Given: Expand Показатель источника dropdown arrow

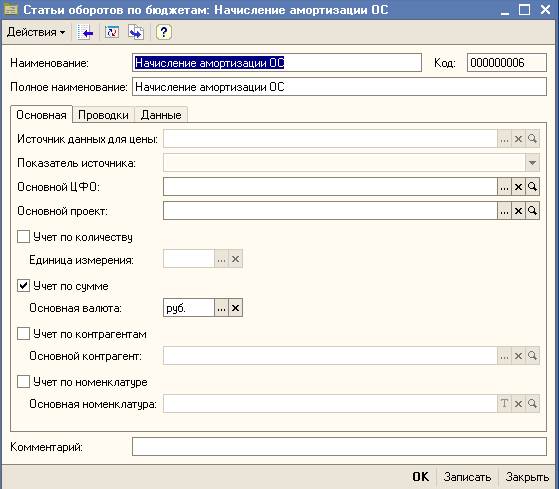Looking at the screenshot, I should coord(532,163).
